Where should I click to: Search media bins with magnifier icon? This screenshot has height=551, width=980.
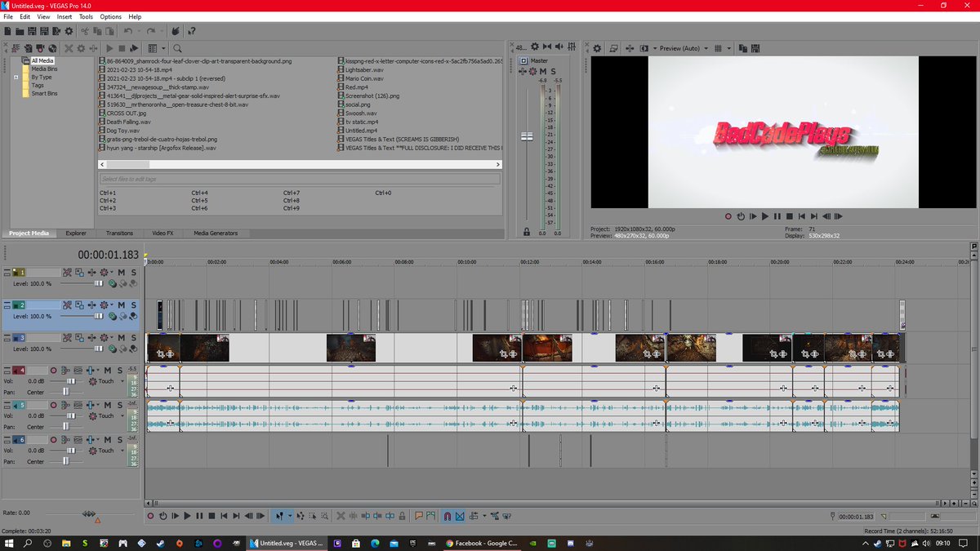coord(177,49)
